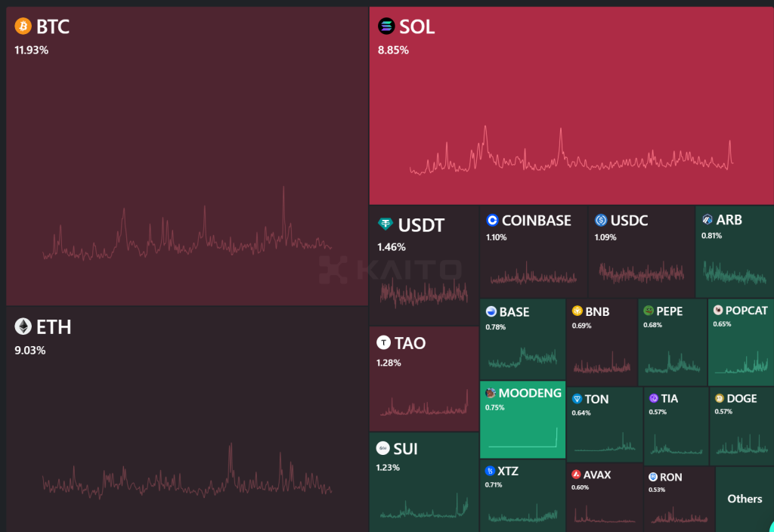Screen dimensions: 774x532
Task: Click the BTC 11.93% percentage label
Action: pos(31,50)
